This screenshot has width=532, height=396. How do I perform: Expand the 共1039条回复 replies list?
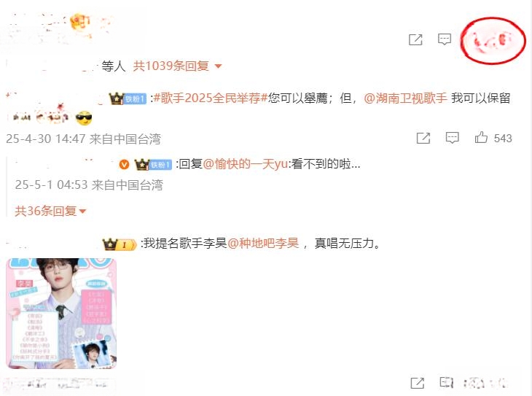[x=171, y=66]
